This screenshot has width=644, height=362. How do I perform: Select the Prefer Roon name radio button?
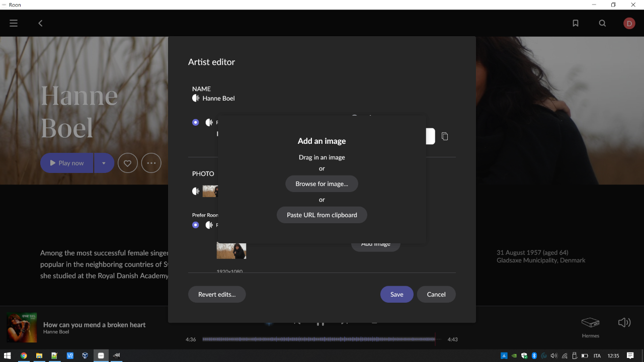196,122
